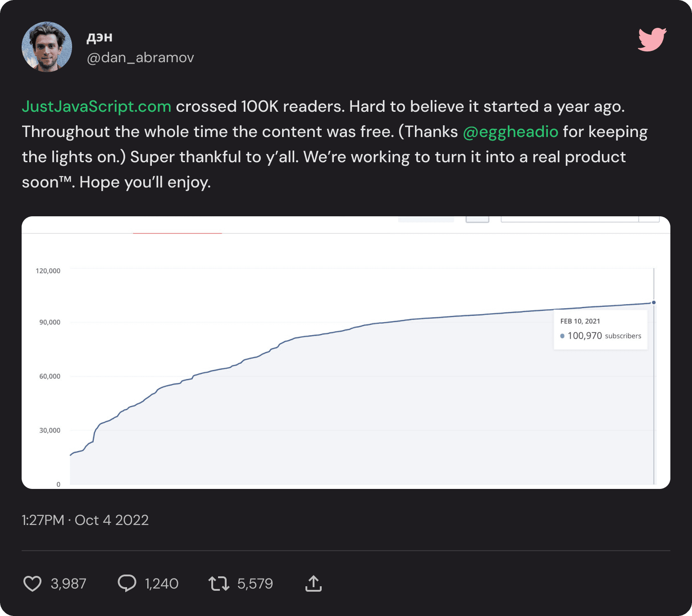Open the JustJavaScript.com link
Viewport: 692px width, 616px height.
pos(96,106)
